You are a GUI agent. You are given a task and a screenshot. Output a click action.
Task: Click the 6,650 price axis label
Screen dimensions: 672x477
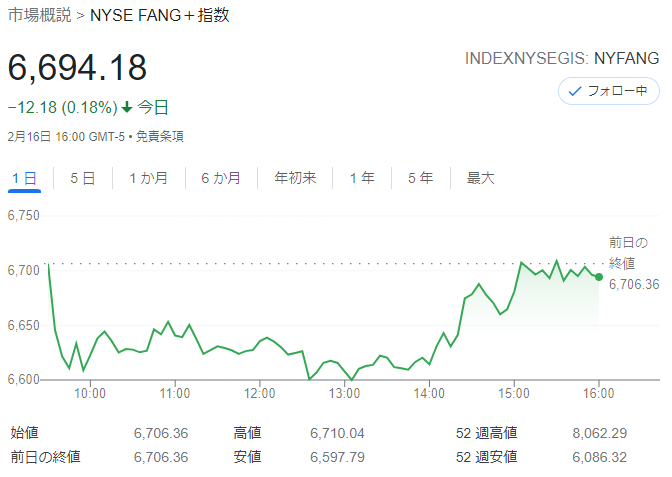(x=24, y=325)
